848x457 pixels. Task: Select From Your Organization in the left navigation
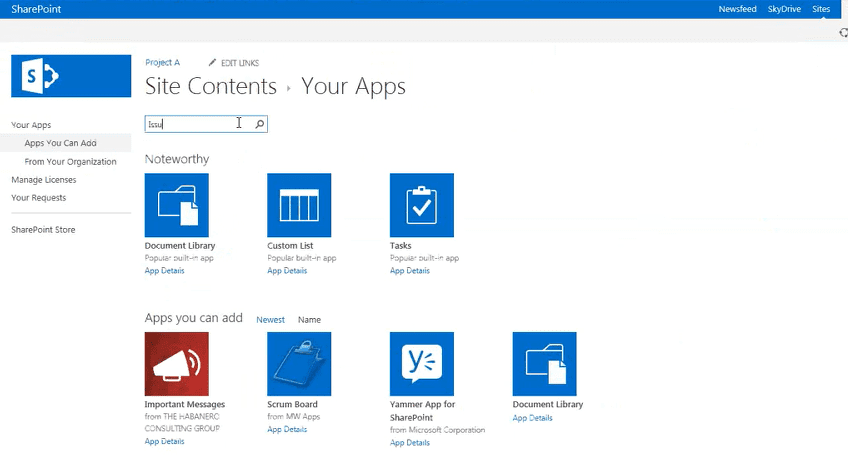tap(70, 161)
